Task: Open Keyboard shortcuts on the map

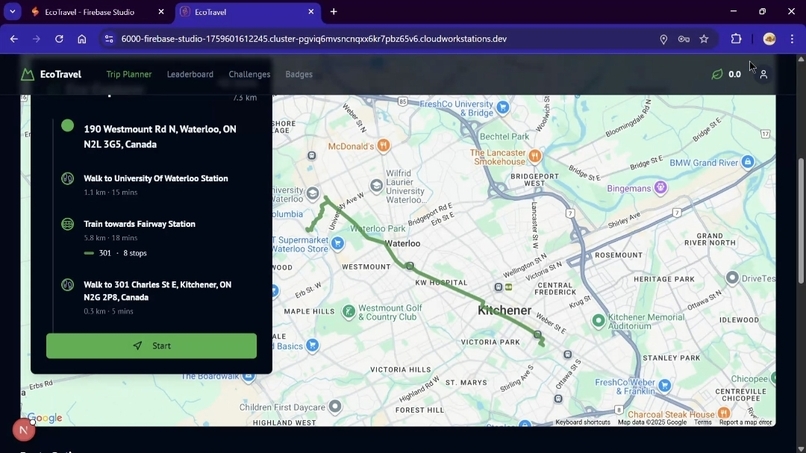Action: [x=583, y=422]
